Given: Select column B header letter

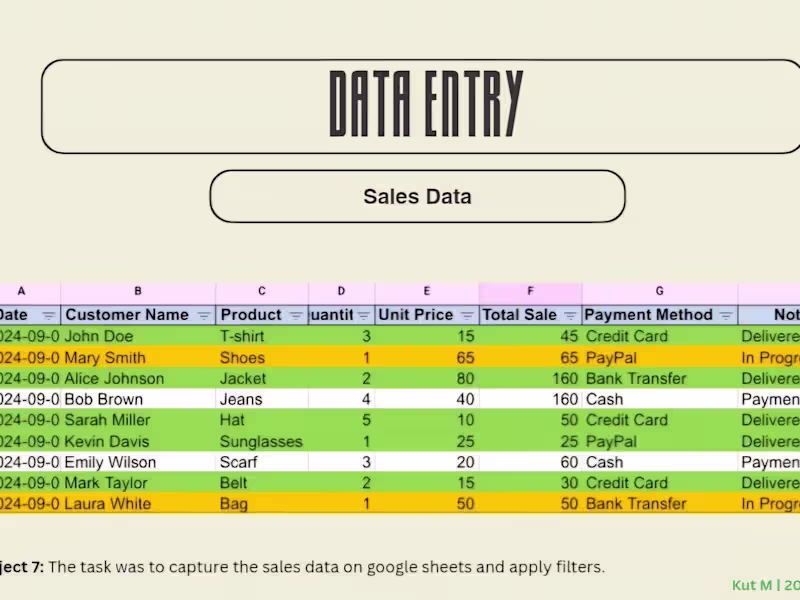Looking at the screenshot, I should (x=138, y=291).
